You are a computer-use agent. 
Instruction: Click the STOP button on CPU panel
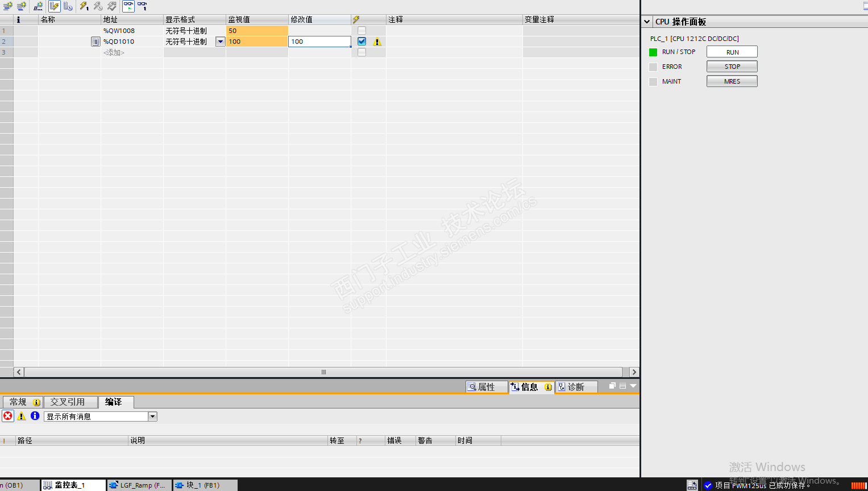tap(732, 67)
